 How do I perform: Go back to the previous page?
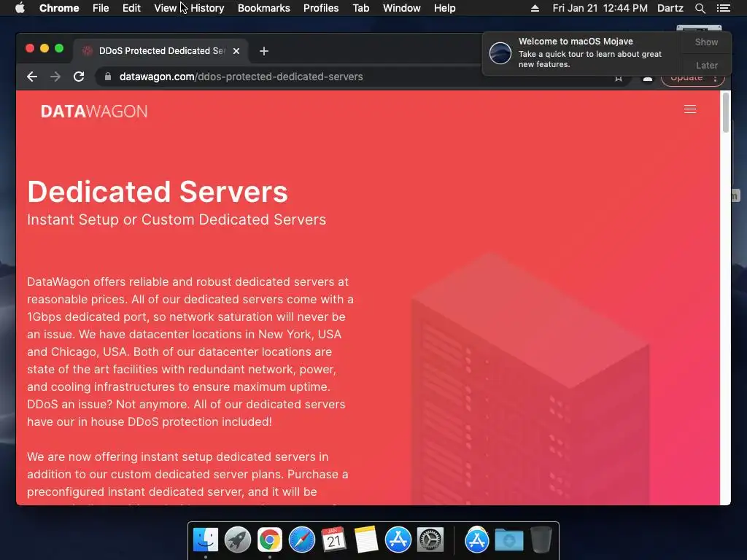(32, 77)
